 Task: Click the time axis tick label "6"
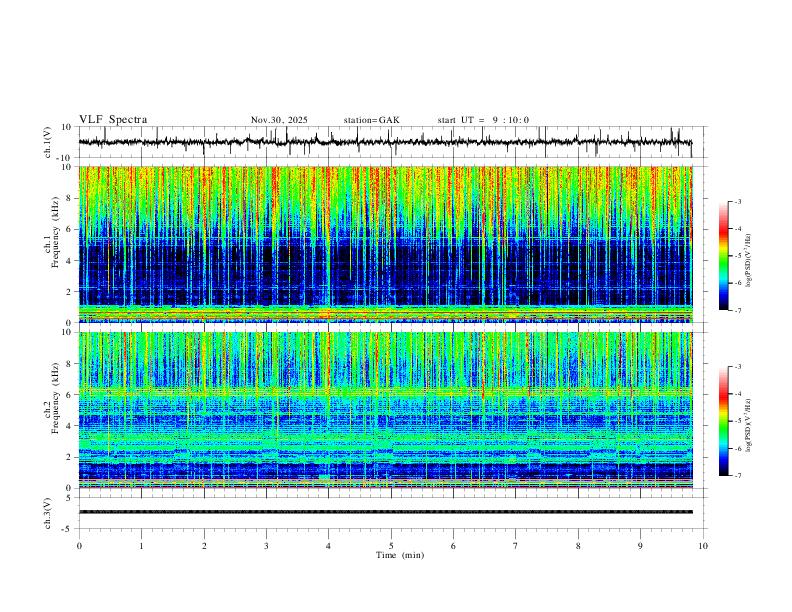click(454, 546)
